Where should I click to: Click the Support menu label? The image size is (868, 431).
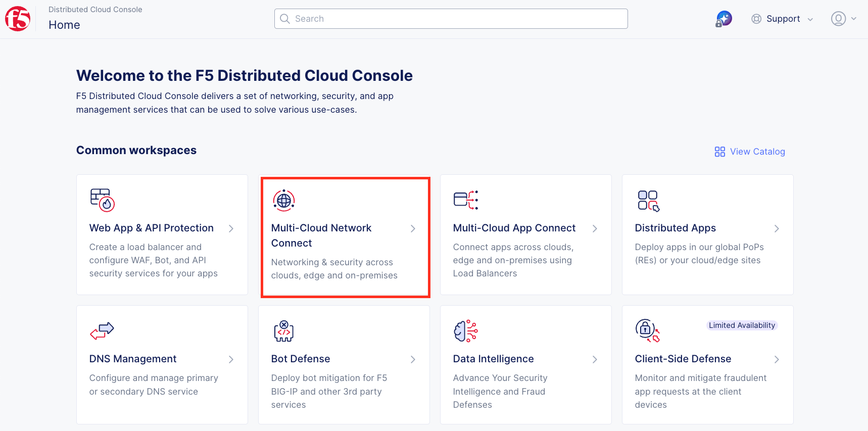783,19
